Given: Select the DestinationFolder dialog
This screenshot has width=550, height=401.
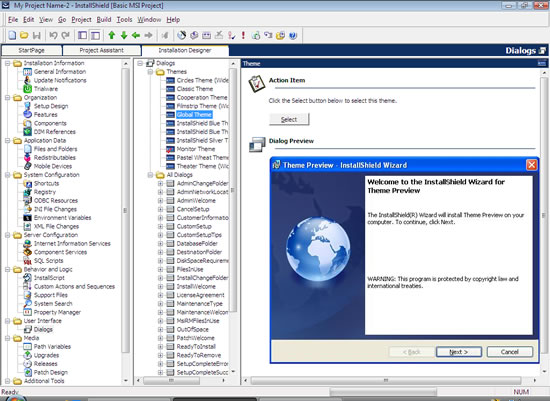Looking at the screenshot, I should point(199,252).
